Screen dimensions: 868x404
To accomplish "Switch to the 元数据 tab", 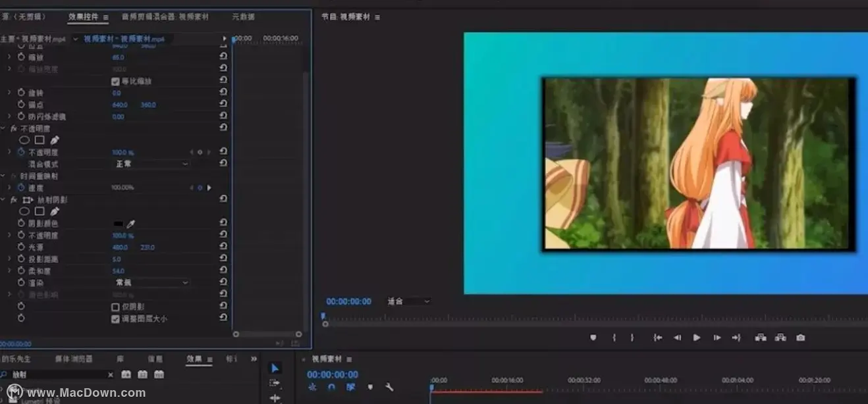I will tap(244, 16).
